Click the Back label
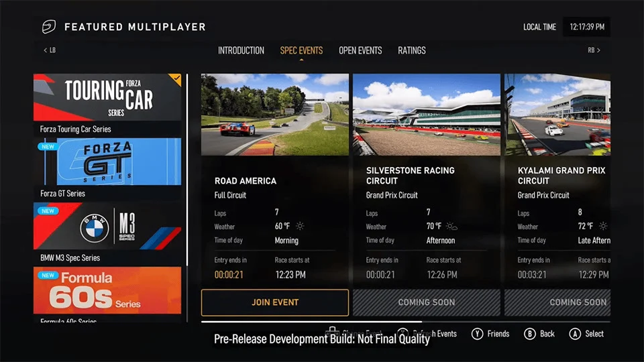This screenshot has height=362, width=644. (x=547, y=334)
